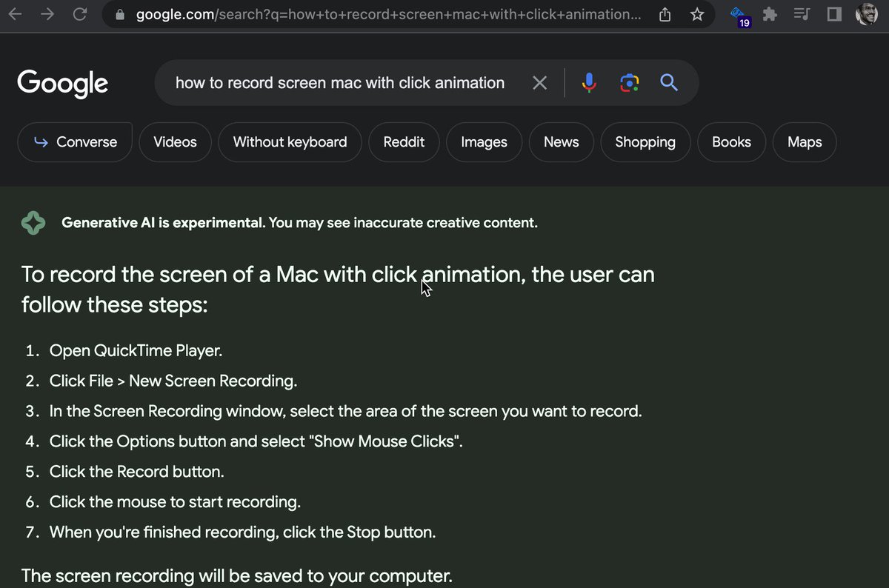Start voice search with the microphone icon
Screen dimensions: 889x588
pyautogui.click(x=589, y=83)
